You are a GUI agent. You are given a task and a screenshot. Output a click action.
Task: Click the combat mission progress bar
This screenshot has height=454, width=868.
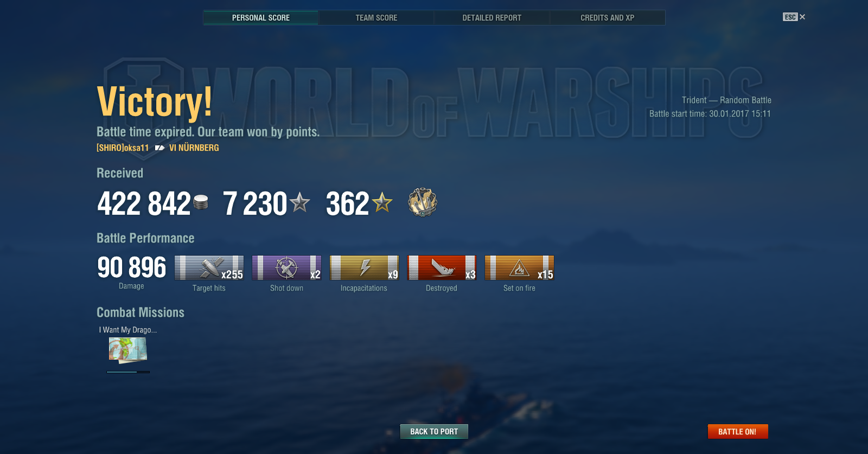pyautogui.click(x=128, y=372)
